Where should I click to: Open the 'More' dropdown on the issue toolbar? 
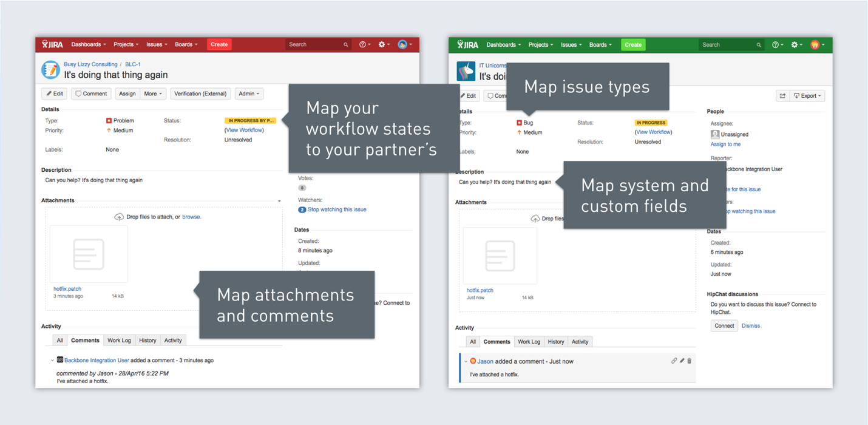[x=153, y=93]
